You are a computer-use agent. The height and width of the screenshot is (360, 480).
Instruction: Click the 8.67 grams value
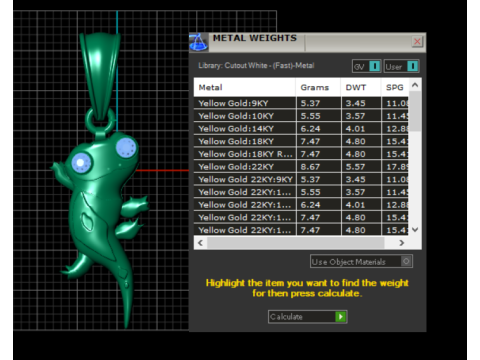[310, 167]
